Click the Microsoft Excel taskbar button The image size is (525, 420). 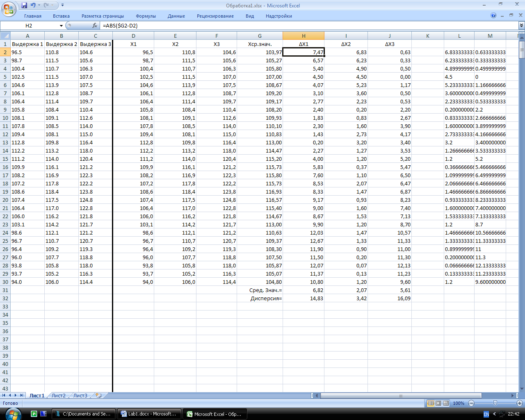point(215,414)
